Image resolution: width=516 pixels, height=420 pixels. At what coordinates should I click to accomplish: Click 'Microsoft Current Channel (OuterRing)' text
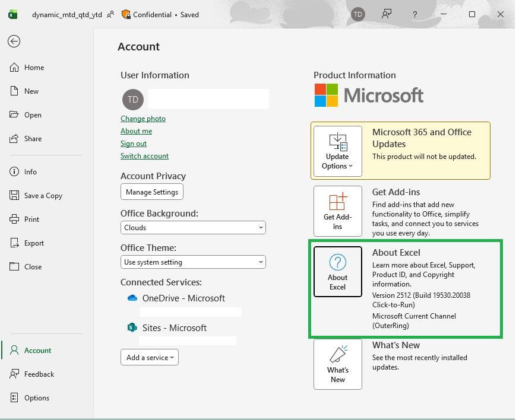[414, 321]
